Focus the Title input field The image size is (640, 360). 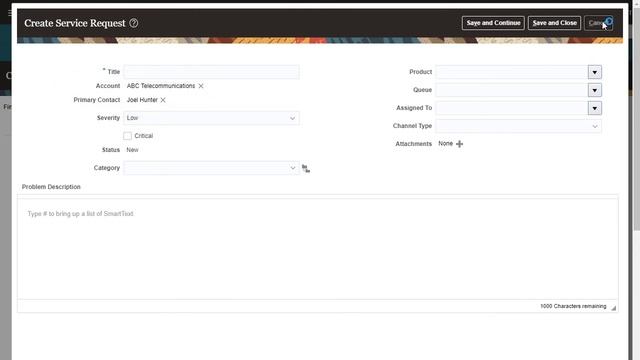click(211, 72)
